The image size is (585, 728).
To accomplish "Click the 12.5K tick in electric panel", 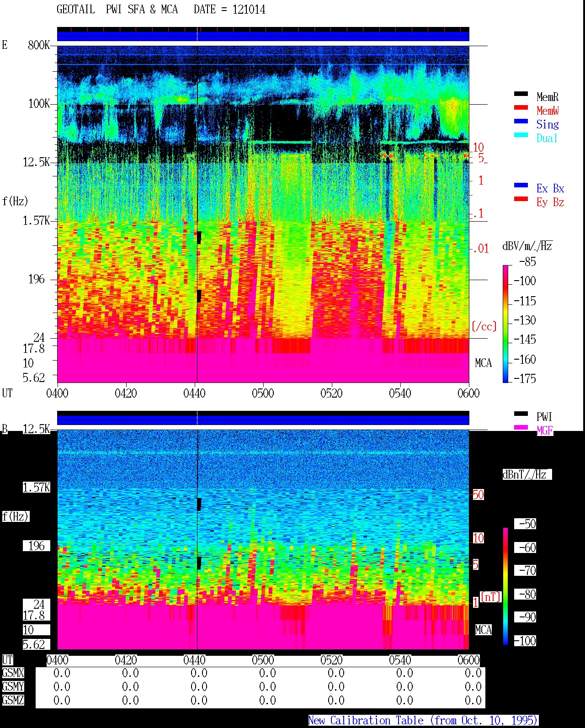I will pos(36,162).
